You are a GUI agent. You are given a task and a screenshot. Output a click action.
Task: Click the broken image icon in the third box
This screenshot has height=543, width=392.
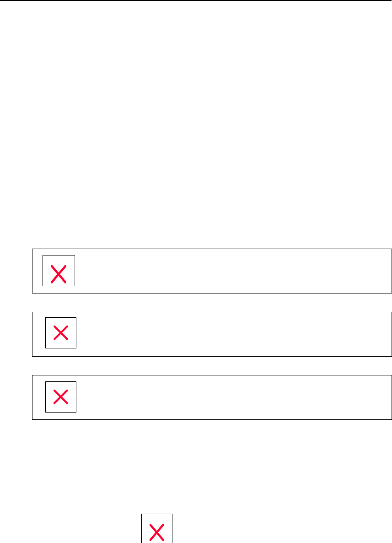click(x=61, y=396)
